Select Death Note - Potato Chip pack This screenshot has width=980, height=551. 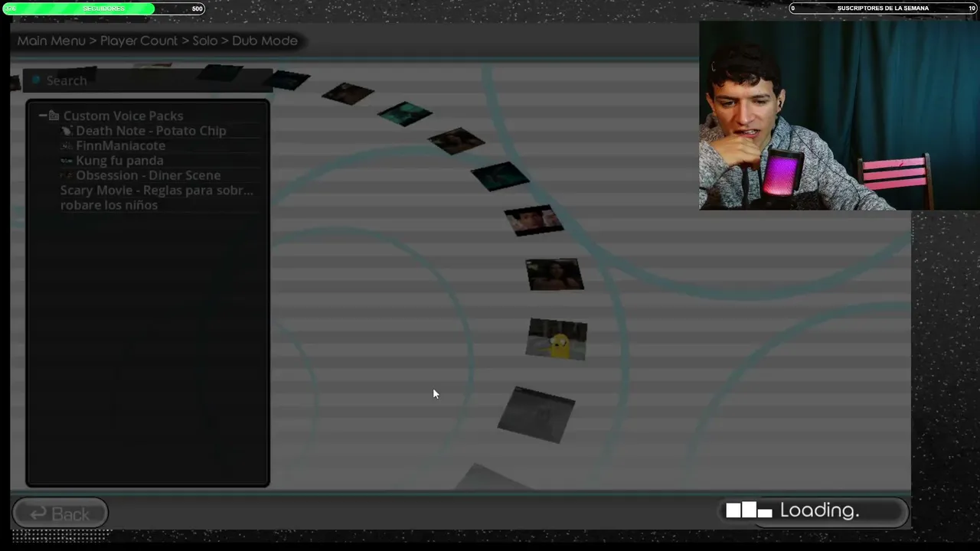pyautogui.click(x=151, y=131)
